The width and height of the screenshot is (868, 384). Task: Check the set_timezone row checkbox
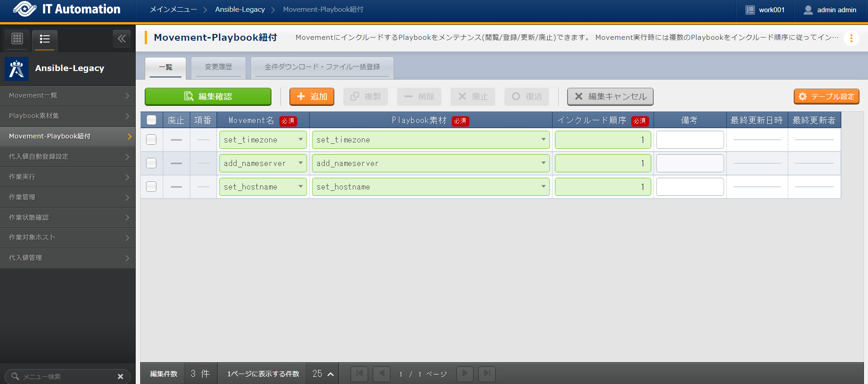[152, 140]
